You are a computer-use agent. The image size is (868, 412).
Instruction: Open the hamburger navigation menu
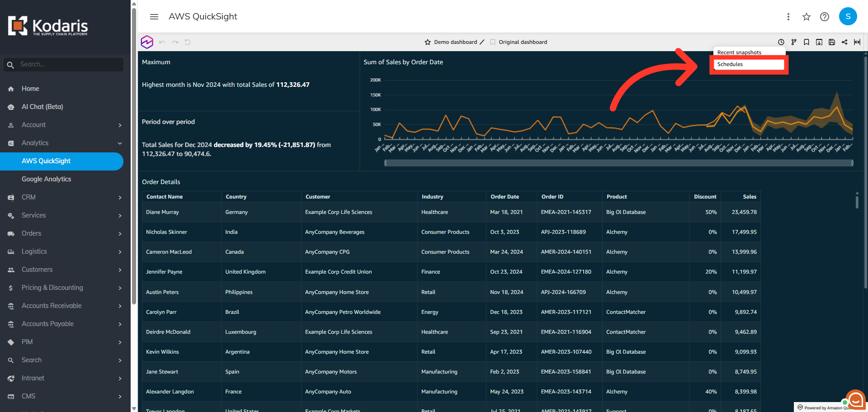[154, 17]
